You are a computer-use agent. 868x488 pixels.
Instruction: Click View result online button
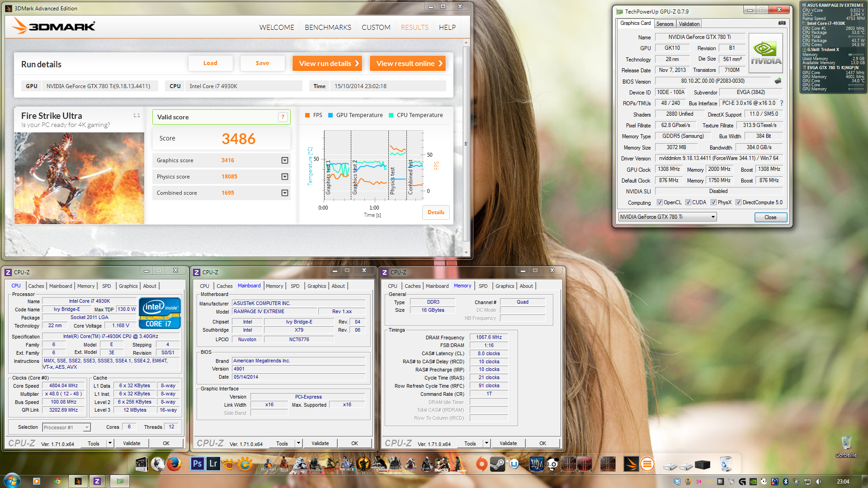point(408,63)
